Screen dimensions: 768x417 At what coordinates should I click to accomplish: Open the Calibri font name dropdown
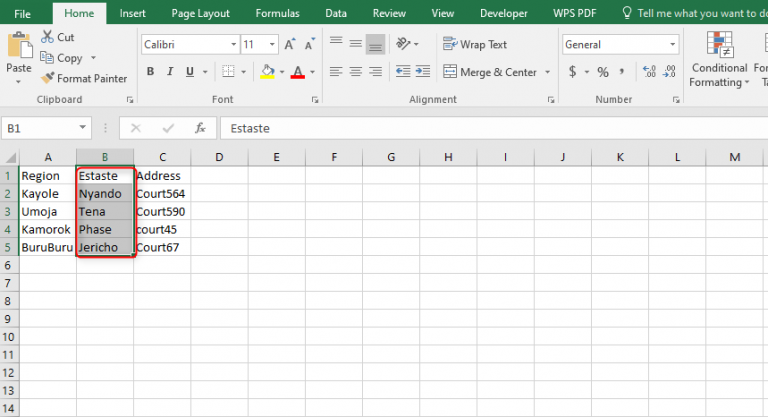[x=232, y=45]
